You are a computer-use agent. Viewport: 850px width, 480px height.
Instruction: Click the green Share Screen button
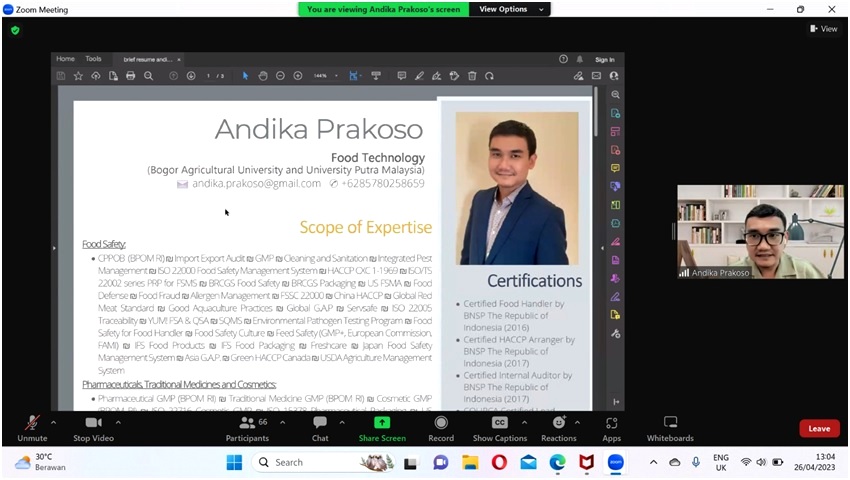coord(382,428)
